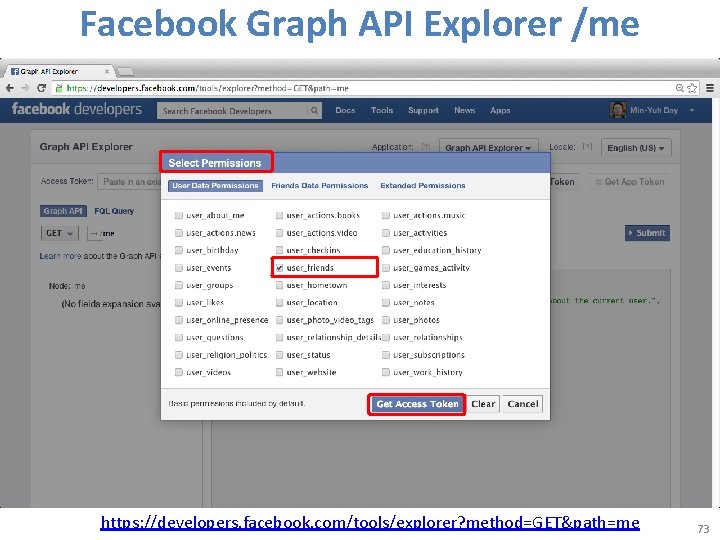
Task: Open the developers.facebook.com link below the slide
Action: pyautogui.click(x=370, y=523)
